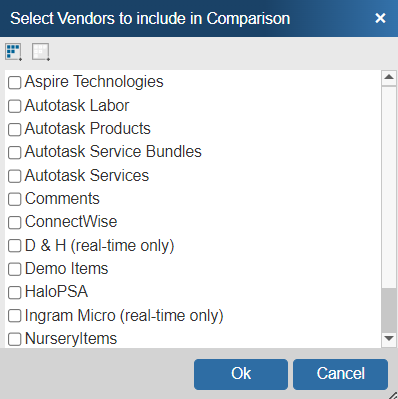Click the scrollbar up arrow
Viewport: 398px width, 399px height.
click(389, 77)
